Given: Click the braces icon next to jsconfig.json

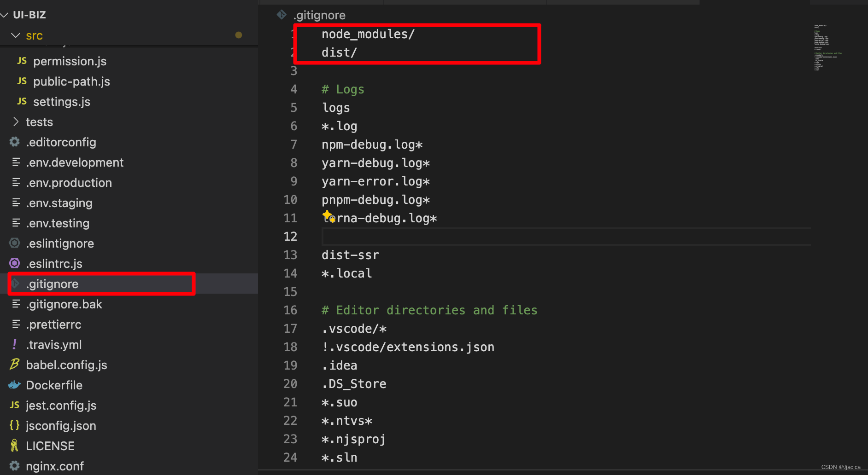Looking at the screenshot, I should coord(14,425).
